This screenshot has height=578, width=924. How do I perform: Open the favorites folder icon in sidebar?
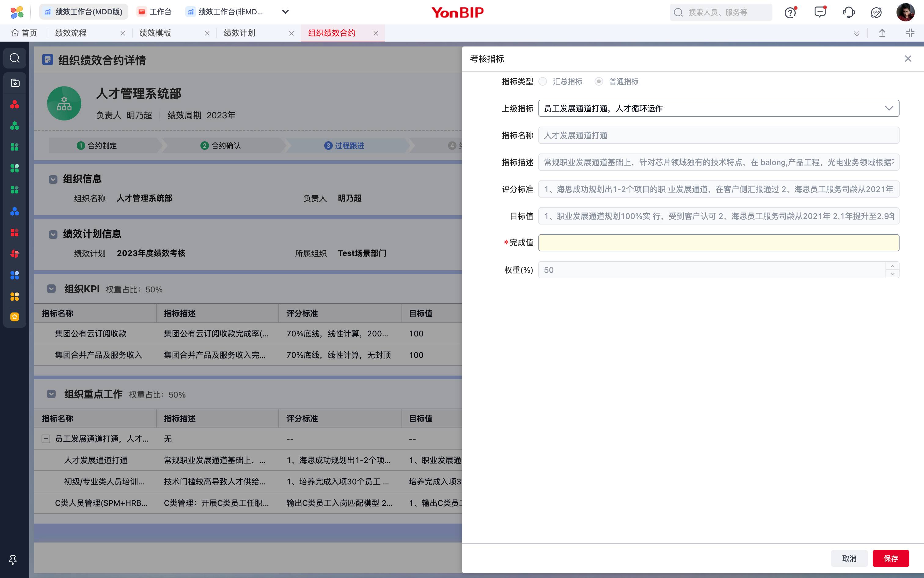(15, 83)
